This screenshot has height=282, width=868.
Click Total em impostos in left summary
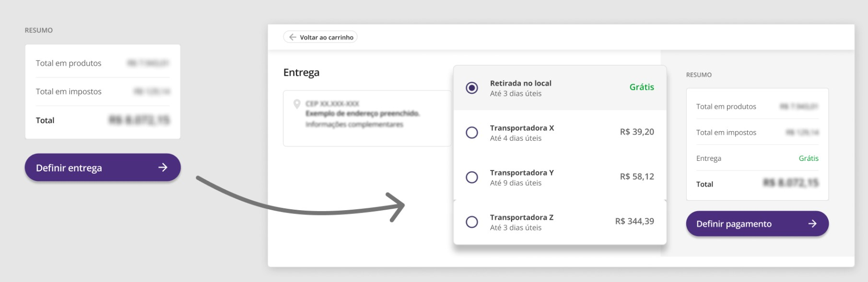click(x=69, y=91)
